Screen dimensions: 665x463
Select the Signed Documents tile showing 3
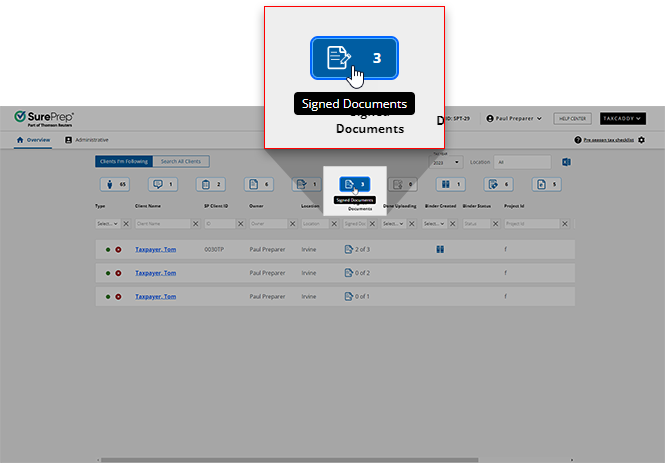[x=355, y=184]
